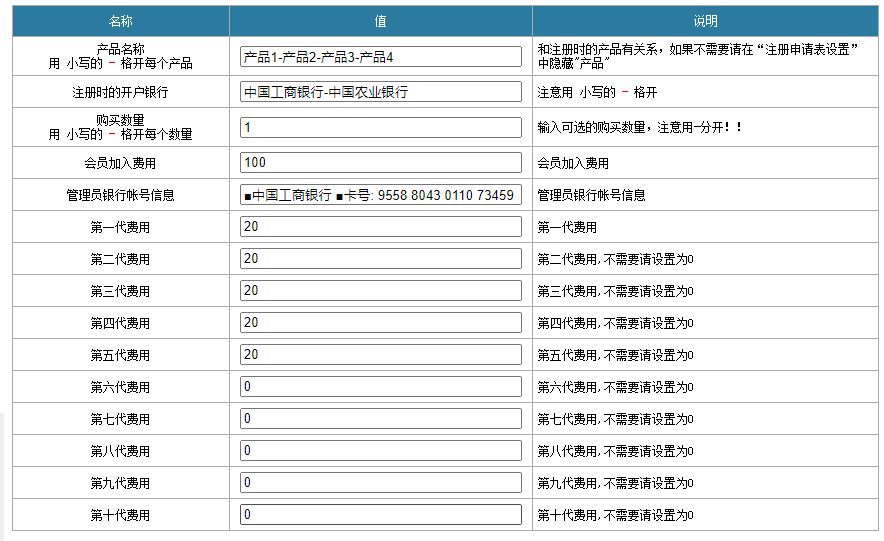Click the 说明 column header
This screenshot has height=541, width=884.
(x=705, y=21)
